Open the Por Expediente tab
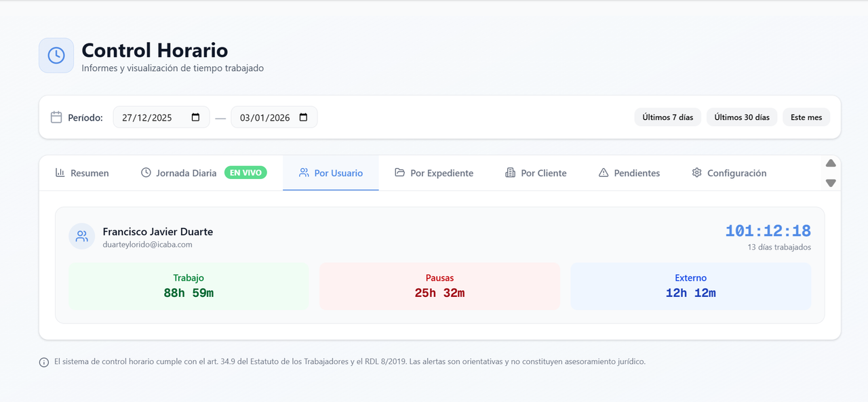 434,173
